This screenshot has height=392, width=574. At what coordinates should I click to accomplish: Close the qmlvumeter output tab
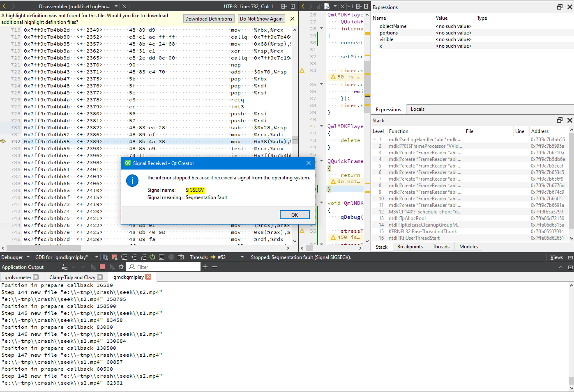coord(36,277)
